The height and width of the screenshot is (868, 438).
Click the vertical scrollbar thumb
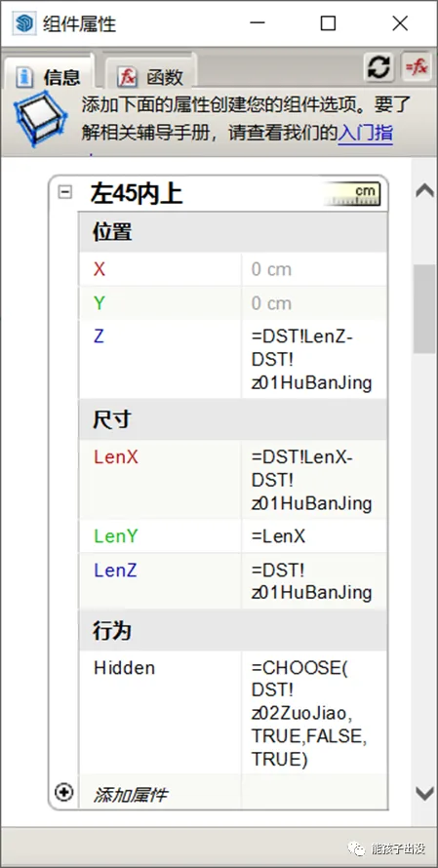click(x=424, y=309)
